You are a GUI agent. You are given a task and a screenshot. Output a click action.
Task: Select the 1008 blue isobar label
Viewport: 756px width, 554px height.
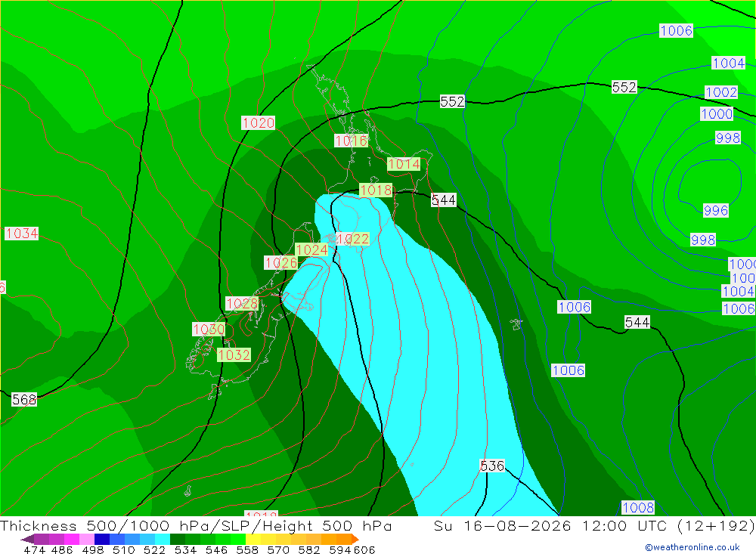[638, 508]
